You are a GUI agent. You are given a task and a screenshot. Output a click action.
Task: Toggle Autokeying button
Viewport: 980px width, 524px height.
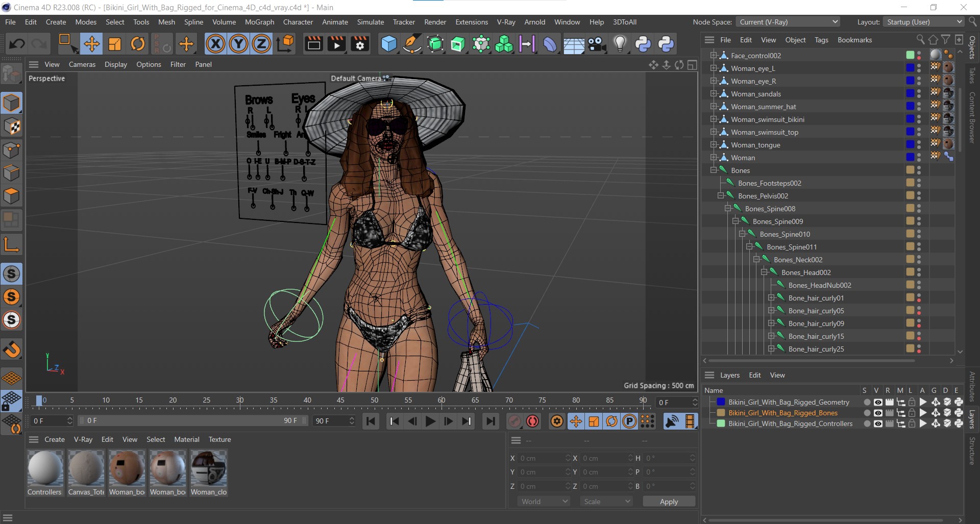[532, 421]
